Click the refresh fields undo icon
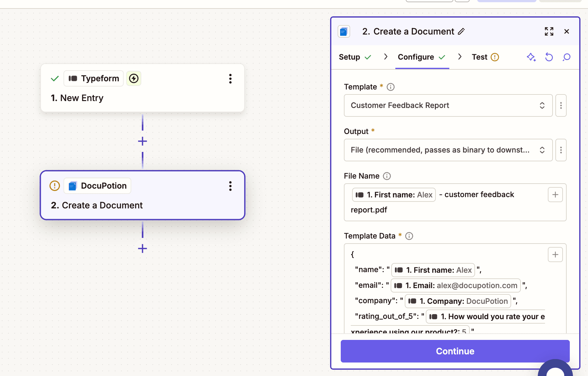Screen dimensions: 588x376 [549, 57]
